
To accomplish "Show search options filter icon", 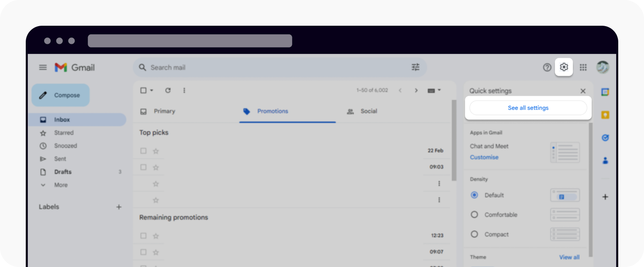I will pyautogui.click(x=415, y=67).
